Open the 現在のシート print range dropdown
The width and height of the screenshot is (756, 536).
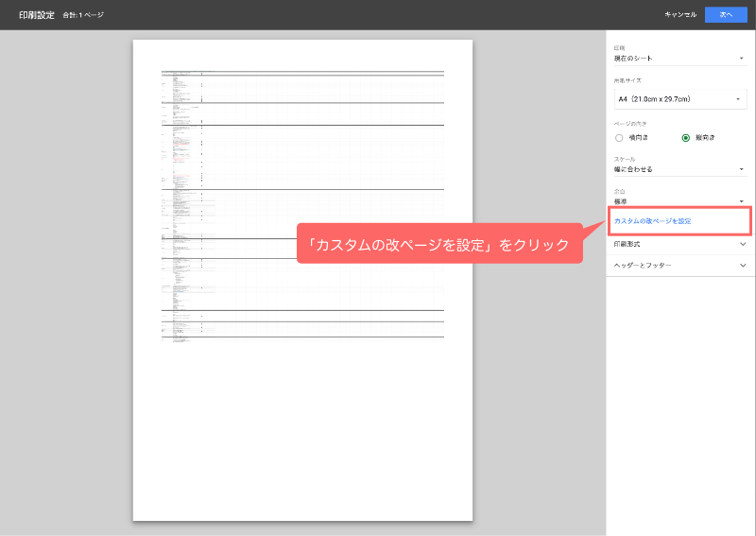(x=676, y=59)
